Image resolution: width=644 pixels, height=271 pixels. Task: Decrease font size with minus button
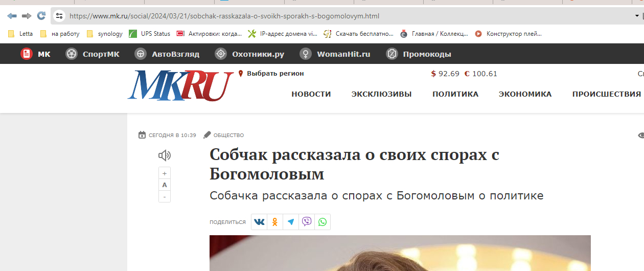pos(165,196)
